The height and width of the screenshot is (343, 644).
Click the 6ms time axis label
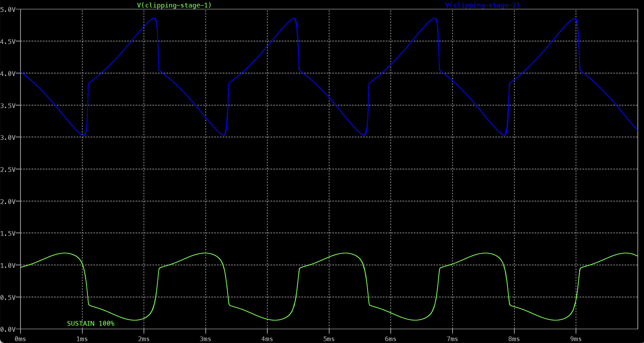[391, 339]
